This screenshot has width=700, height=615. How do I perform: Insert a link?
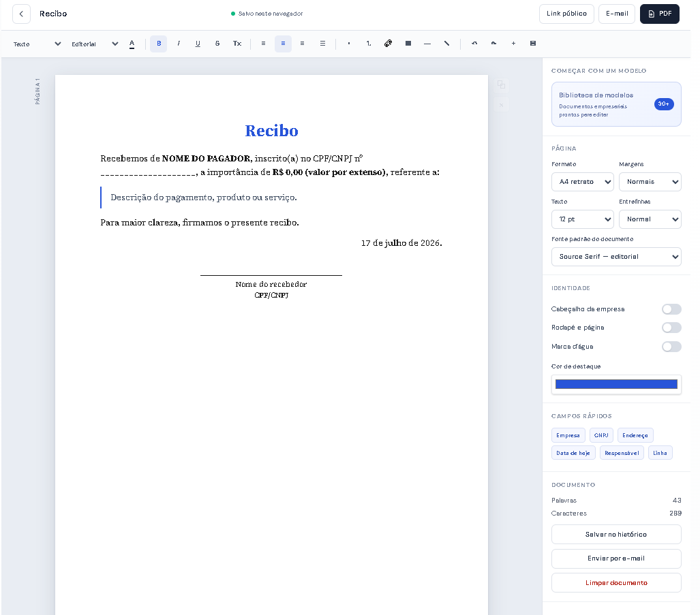(x=388, y=44)
